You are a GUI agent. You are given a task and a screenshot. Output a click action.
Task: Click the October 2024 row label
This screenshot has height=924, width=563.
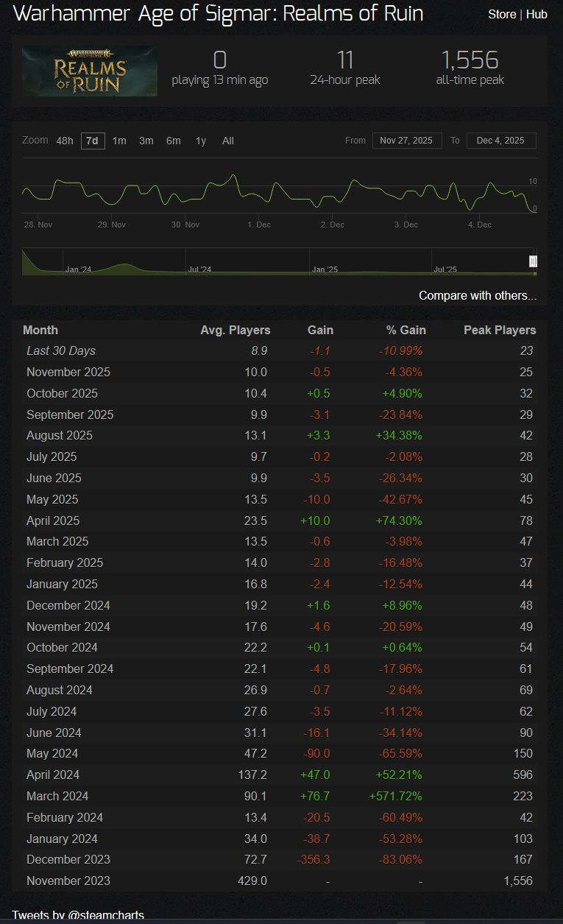(x=62, y=647)
